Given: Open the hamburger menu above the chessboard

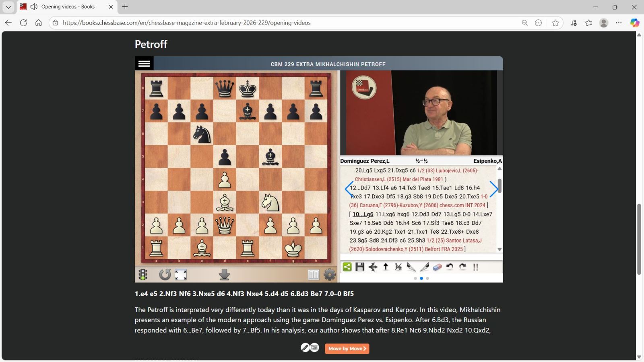Looking at the screenshot, I should pos(144,64).
